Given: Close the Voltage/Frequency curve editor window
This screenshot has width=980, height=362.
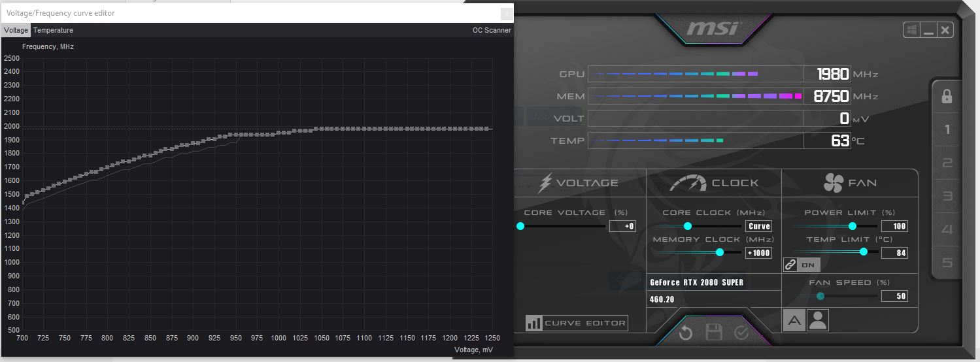Looking at the screenshot, I should click(x=506, y=13).
